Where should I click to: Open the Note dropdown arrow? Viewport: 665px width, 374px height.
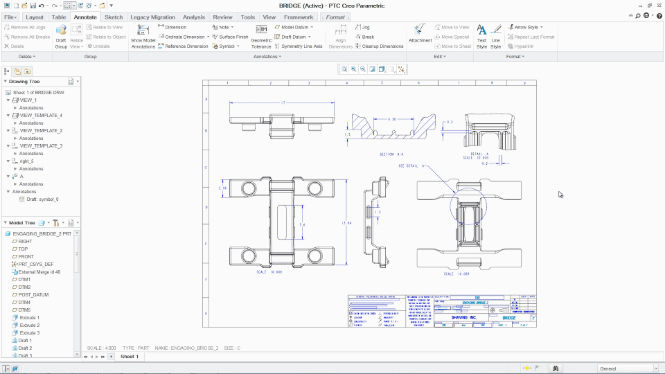[x=232, y=27]
